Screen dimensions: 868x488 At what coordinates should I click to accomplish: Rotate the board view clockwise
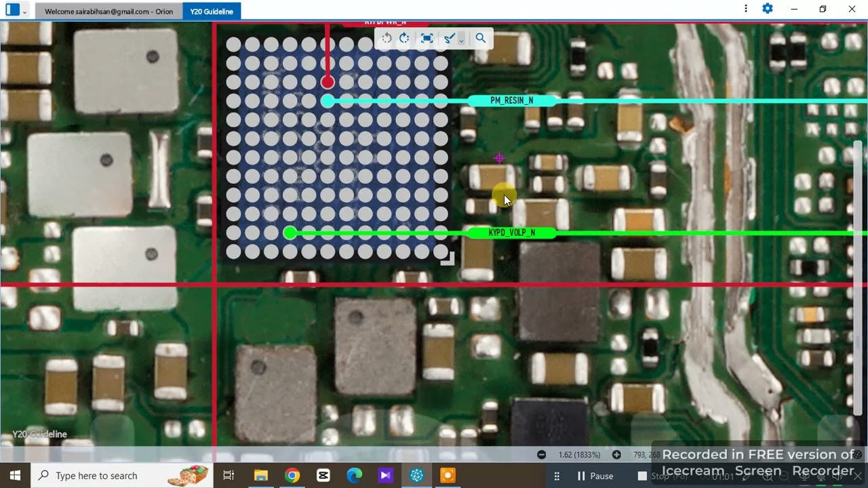tap(404, 39)
